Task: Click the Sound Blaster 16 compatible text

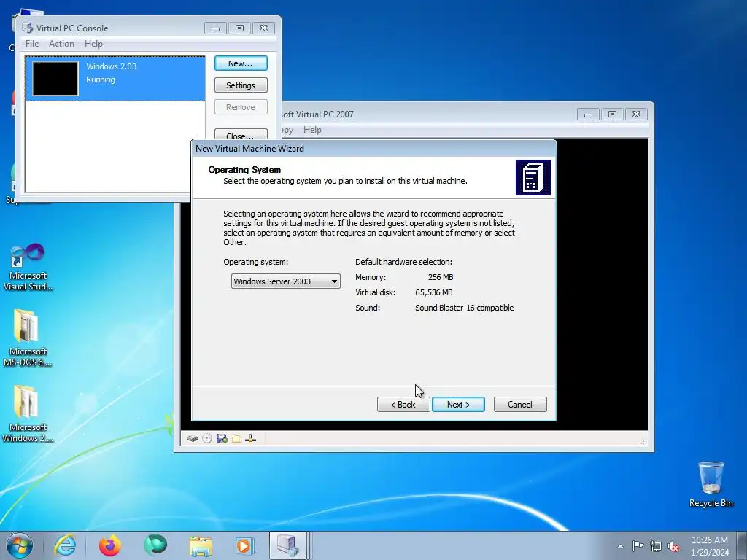Action: (x=465, y=308)
